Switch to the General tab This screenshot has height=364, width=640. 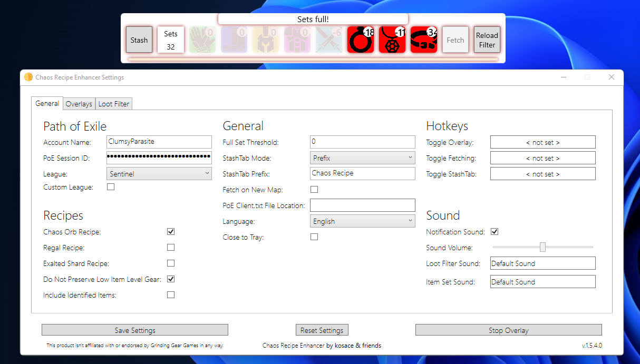click(47, 103)
